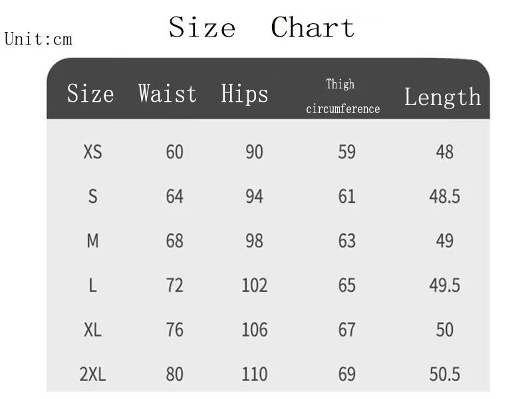Image resolution: width=532 pixels, height=399 pixels.
Task: Click the length value 49.5
Action: [x=444, y=285]
